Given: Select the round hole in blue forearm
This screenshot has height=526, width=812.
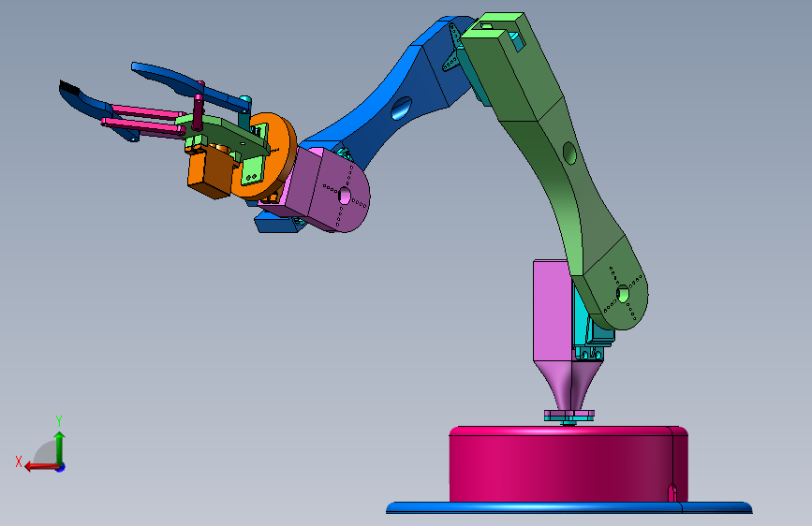Looking at the screenshot, I should point(402,109).
